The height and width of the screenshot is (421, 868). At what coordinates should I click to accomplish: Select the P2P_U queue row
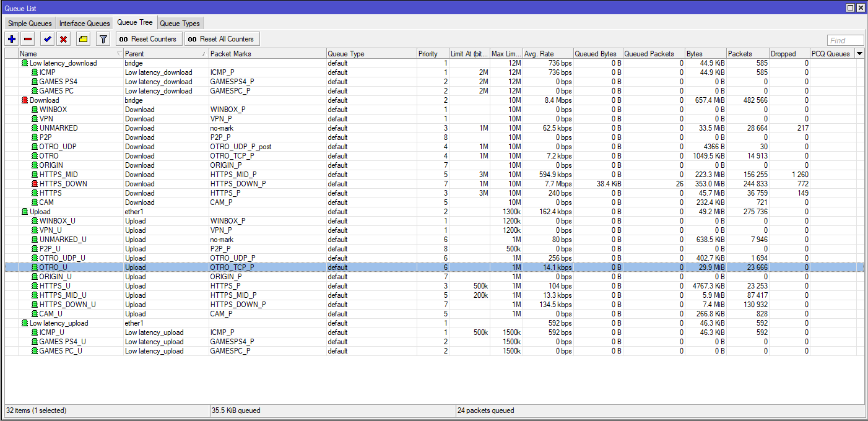coord(434,249)
